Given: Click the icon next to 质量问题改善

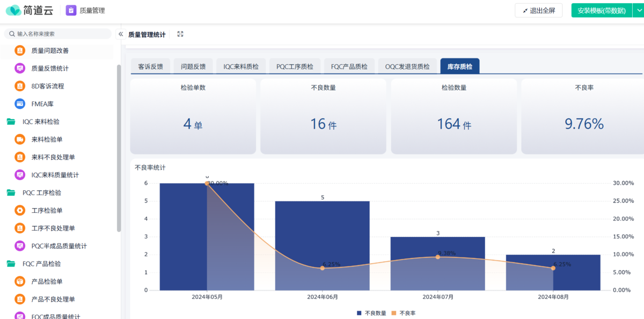Looking at the screenshot, I should click(20, 50).
